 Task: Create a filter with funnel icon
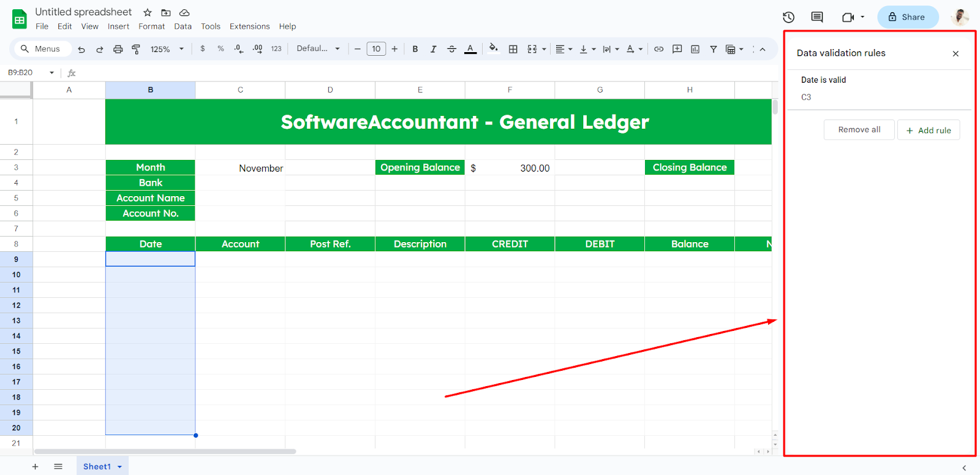click(x=714, y=49)
